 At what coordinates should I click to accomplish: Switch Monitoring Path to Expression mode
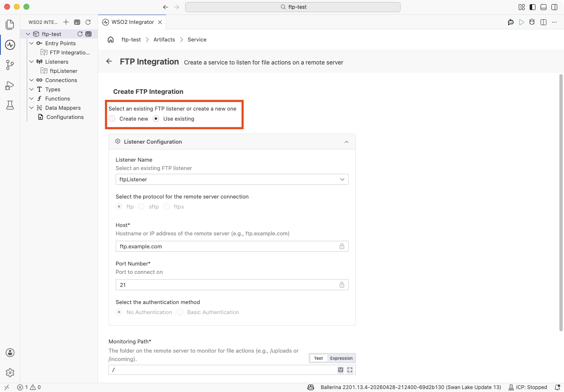[x=341, y=358]
